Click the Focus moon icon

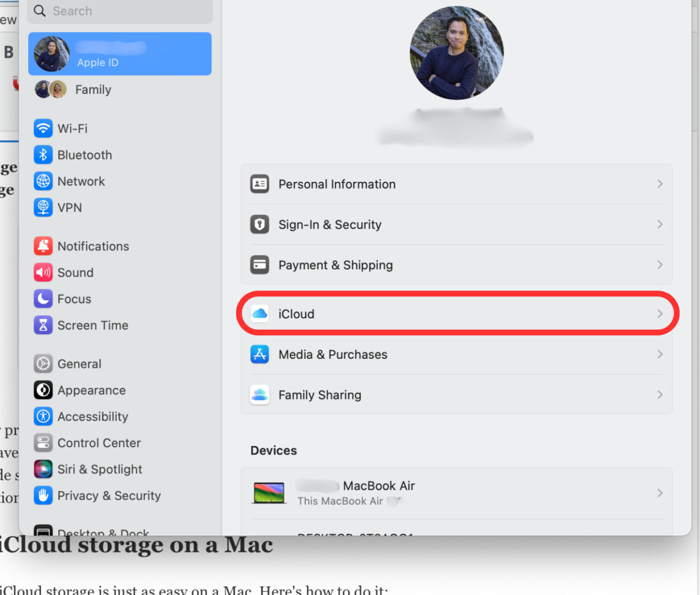[x=43, y=299]
